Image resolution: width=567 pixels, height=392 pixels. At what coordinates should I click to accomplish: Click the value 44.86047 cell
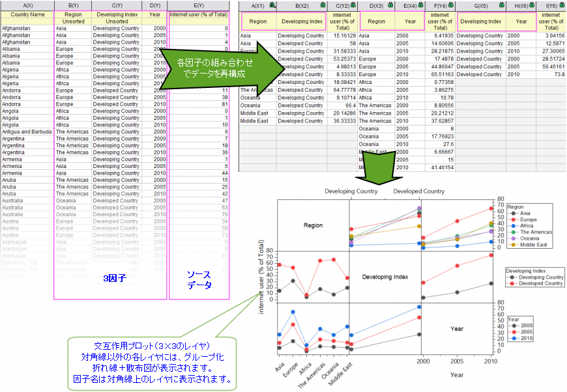click(440, 67)
